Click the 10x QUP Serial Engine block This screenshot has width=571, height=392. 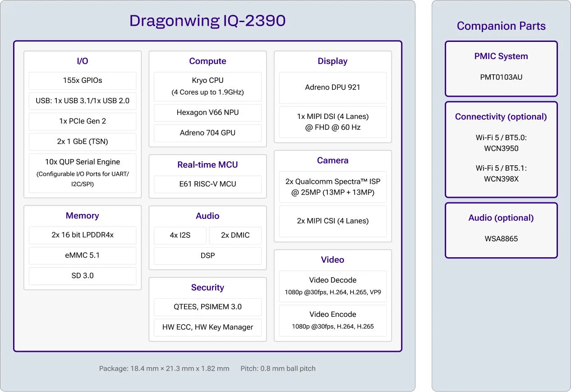coord(83,173)
